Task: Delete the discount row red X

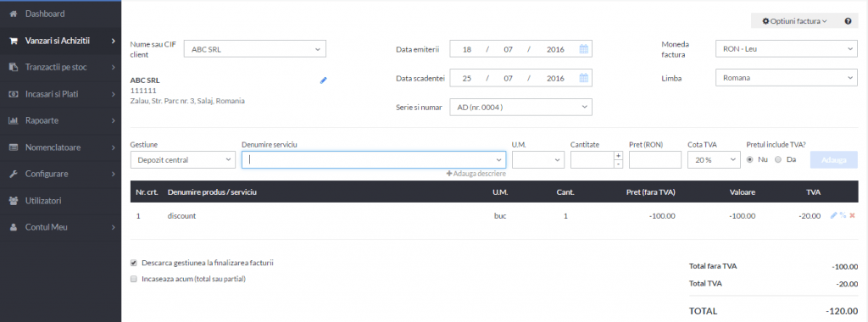Action: (852, 216)
